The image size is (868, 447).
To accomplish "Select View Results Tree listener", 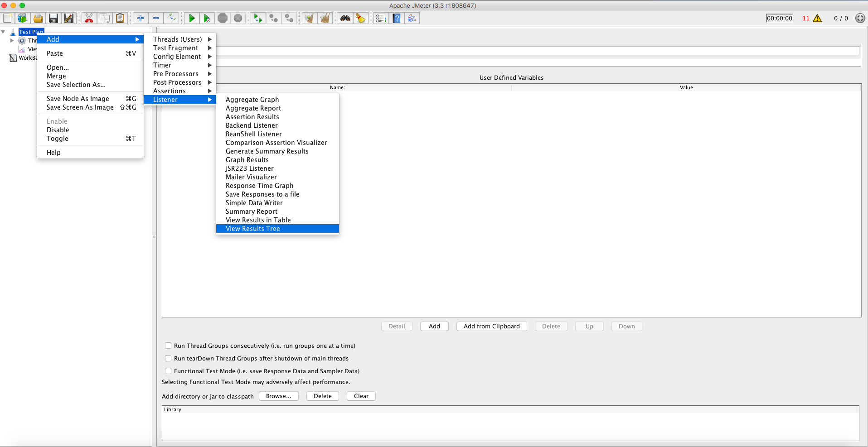I will click(x=277, y=229).
